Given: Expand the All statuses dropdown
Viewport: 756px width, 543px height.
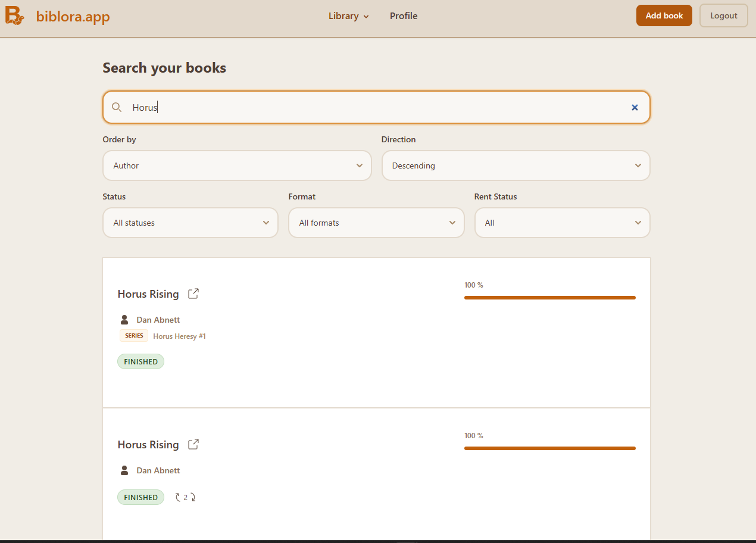Looking at the screenshot, I should (190, 223).
